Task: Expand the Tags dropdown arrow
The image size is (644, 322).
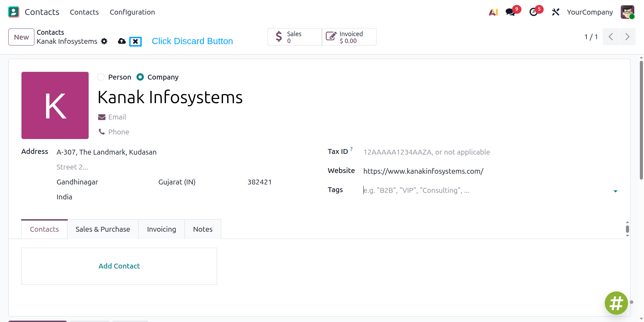Action: point(616,191)
